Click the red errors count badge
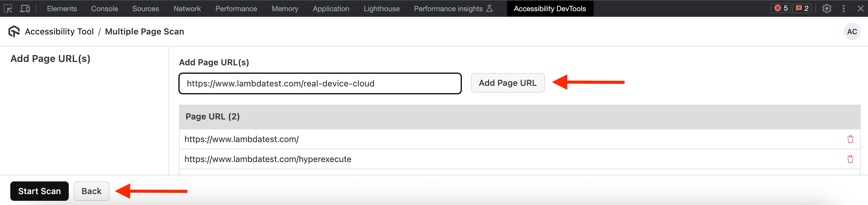 pos(780,8)
